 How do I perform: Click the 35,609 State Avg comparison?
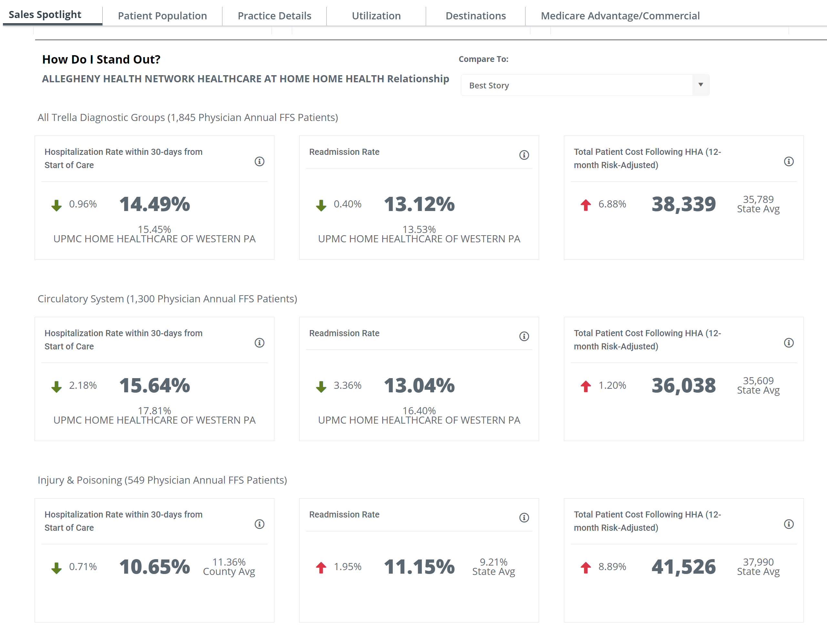pyautogui.click(x=758, y=386)
